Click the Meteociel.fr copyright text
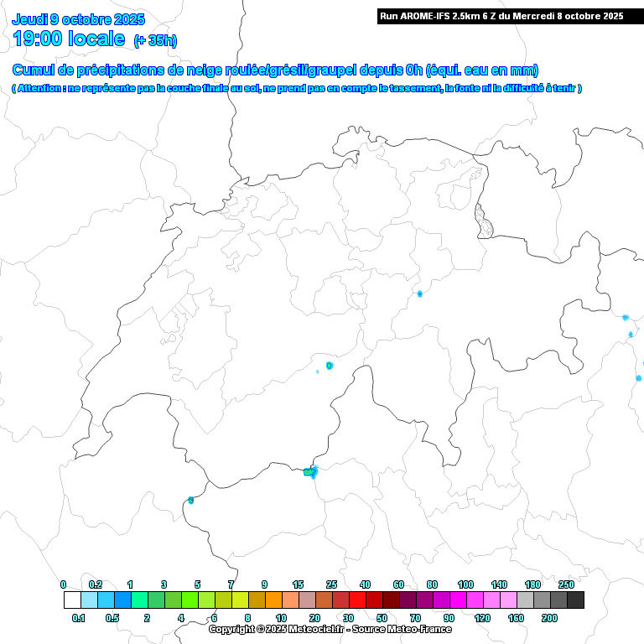The width and height of the screenshot is (644, 644). [x=330, y=629]
